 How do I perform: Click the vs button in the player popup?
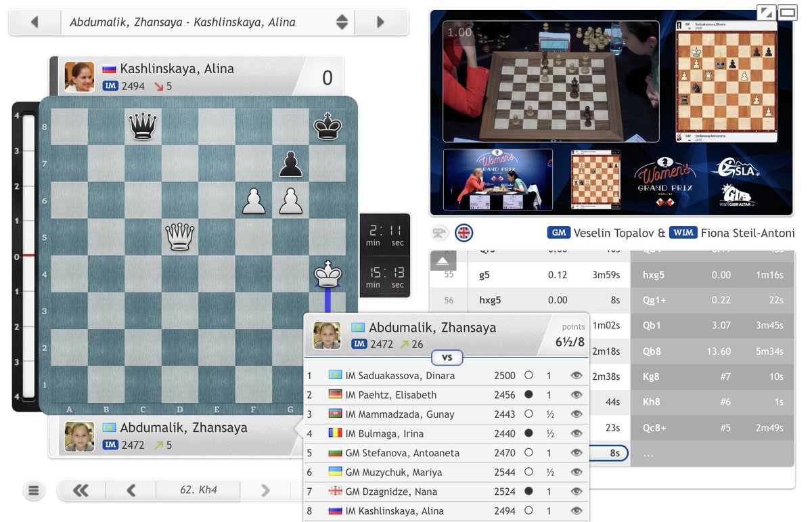point(447,357)
